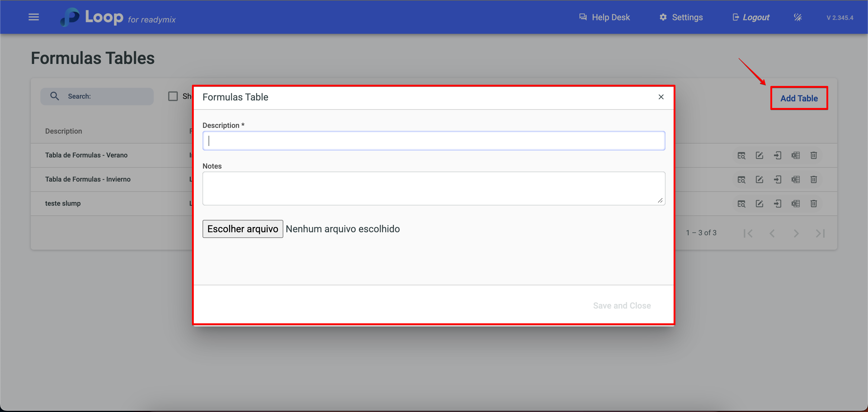Viewport: 868px width, 412px height.
Task: Click the edit pencil icon for Verano row
Action: [x=759, y=155]
